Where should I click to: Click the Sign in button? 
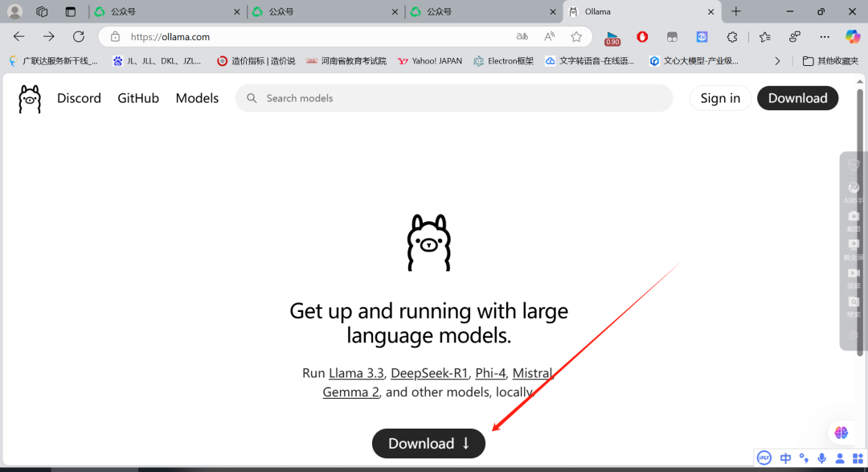[x=719, y=98]
